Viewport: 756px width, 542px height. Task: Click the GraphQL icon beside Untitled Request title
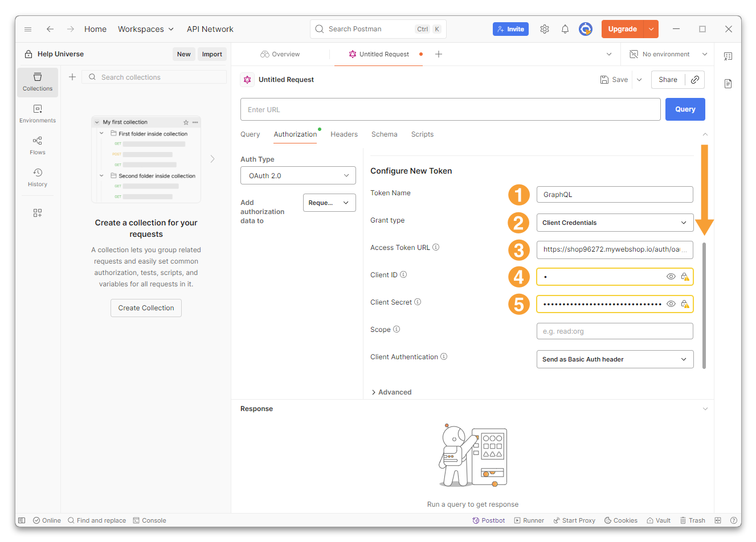(x=247, y=80)
